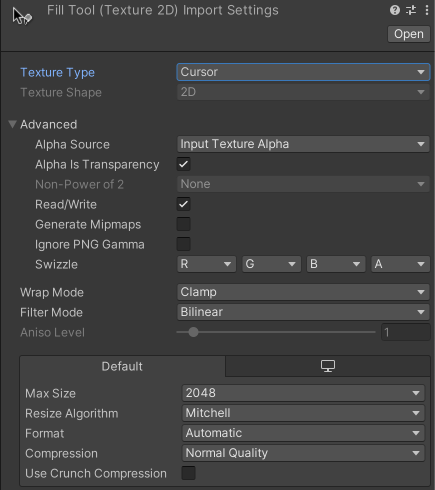The image size is (435, 490).
Task: Click the Texture Type label
Action: [x=58, y=73]
